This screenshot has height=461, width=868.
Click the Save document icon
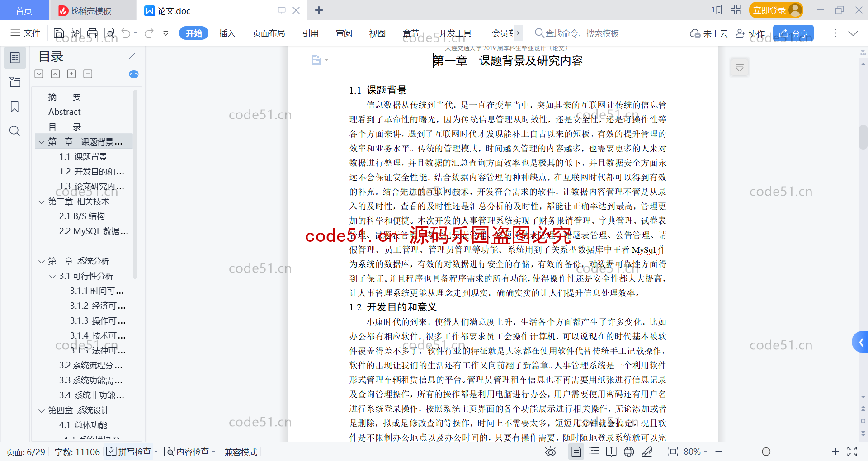[x=59, y=33]
